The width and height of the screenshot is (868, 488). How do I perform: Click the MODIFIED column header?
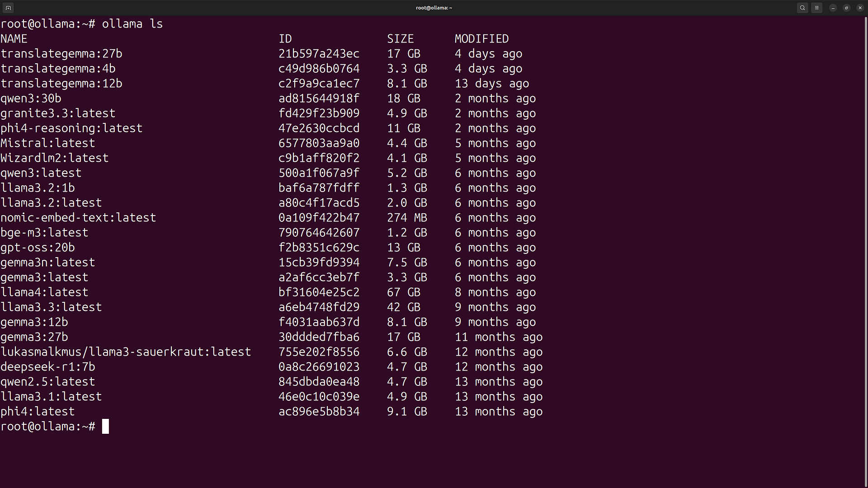[482, 39]
